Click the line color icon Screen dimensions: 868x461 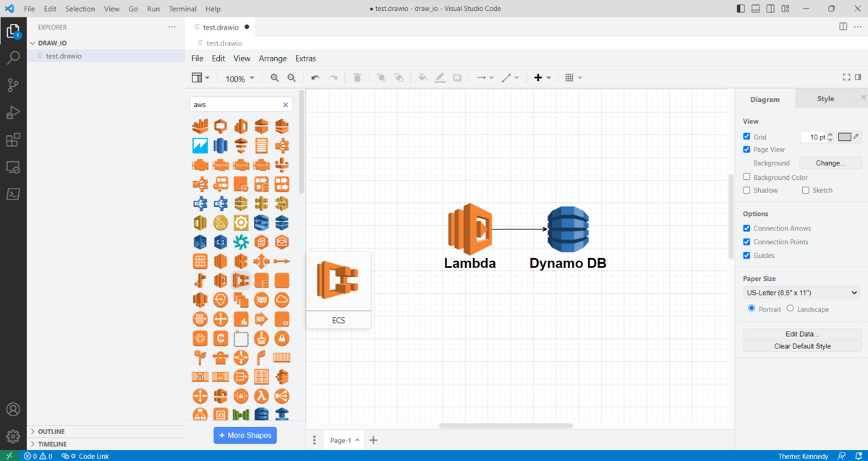(x=440, y=78)
